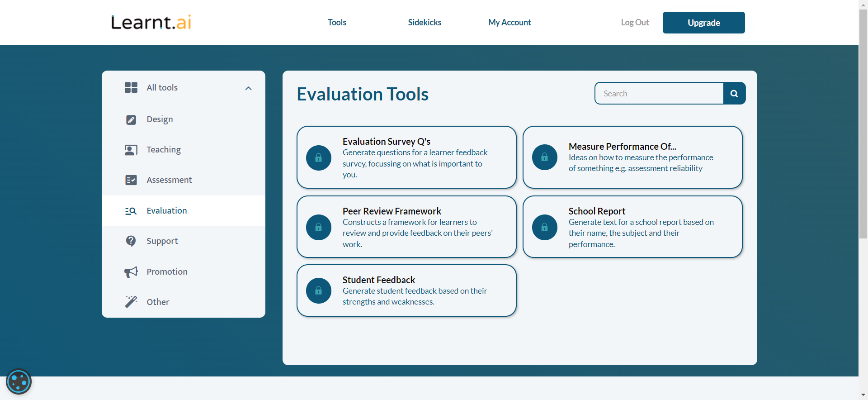Click the Other magic wand icon

tap(131, 302)
